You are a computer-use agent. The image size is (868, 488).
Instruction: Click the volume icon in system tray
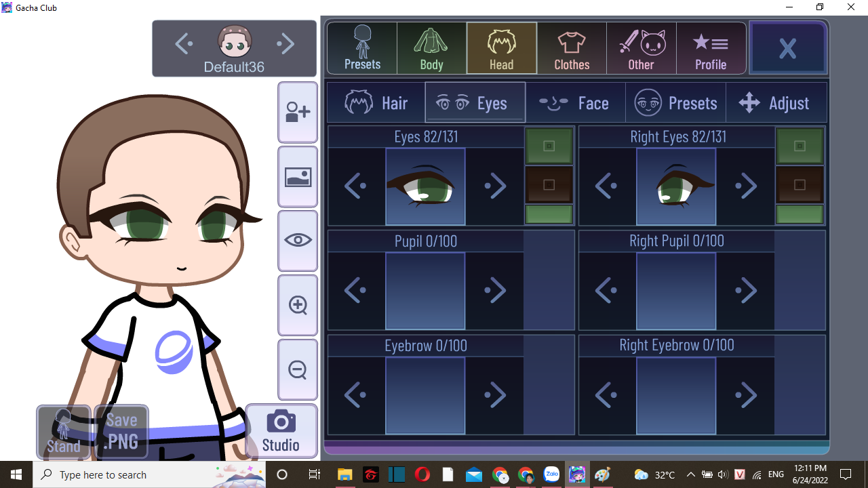723,474
